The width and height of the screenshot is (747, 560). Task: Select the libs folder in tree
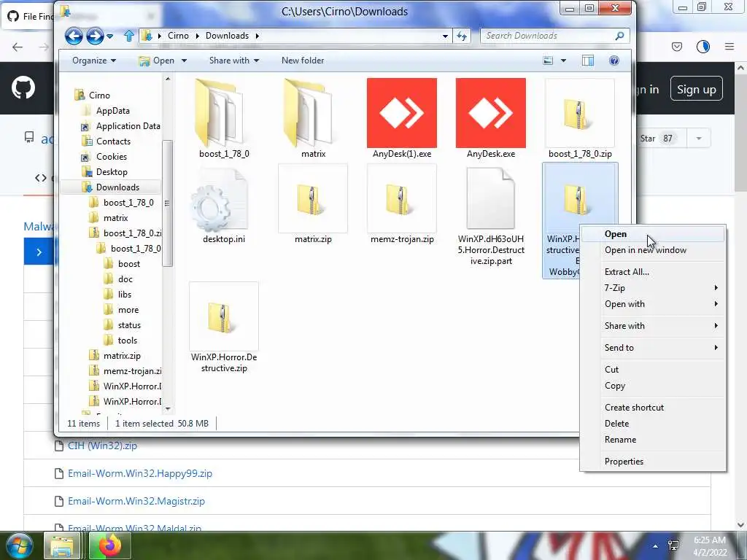click(x=124, y=295)
